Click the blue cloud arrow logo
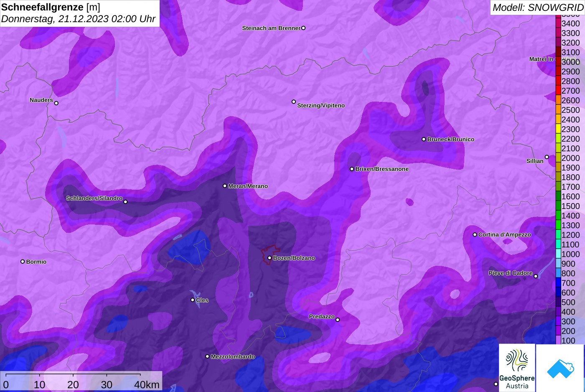585x392 pixels. [560, 369]
